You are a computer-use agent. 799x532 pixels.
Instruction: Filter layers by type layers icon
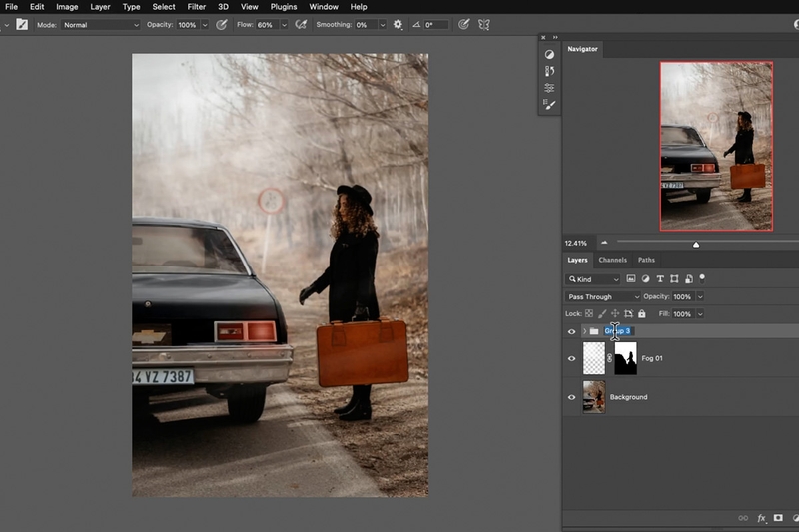pyautogui.click(x=660, y=279)
